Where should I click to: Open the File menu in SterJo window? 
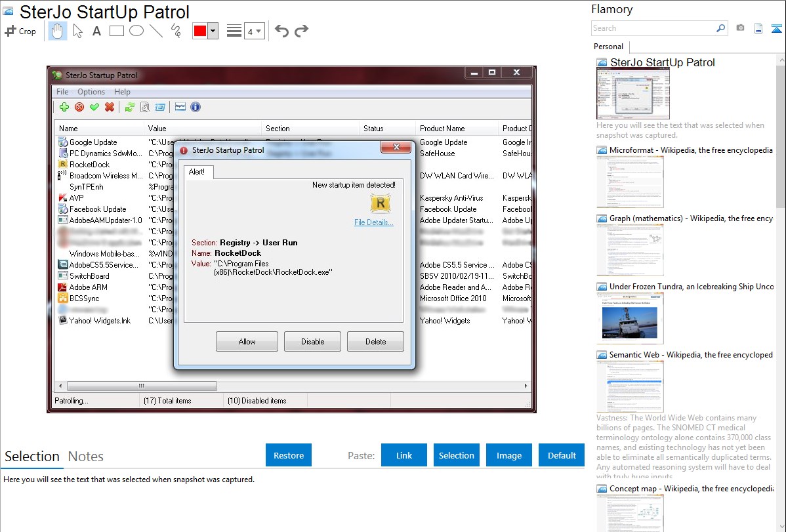pyautogui.click(x=62, y=92)
